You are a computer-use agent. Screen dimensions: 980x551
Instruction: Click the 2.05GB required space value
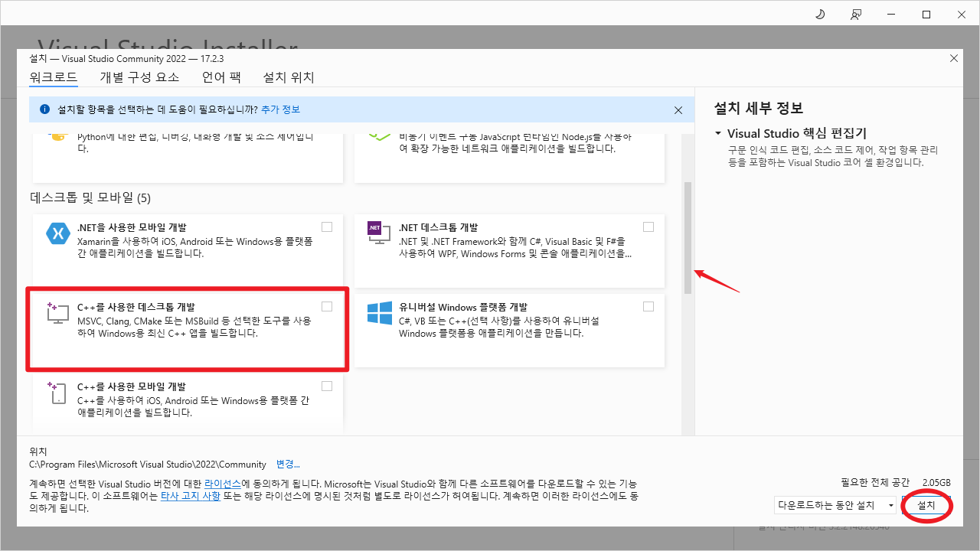(936, 482)
